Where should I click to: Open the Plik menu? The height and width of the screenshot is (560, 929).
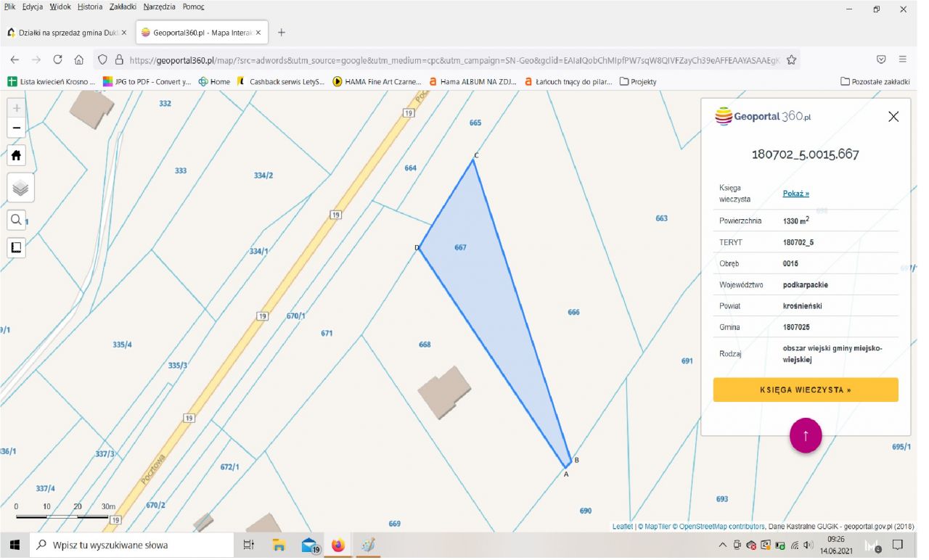coord(9,7)
